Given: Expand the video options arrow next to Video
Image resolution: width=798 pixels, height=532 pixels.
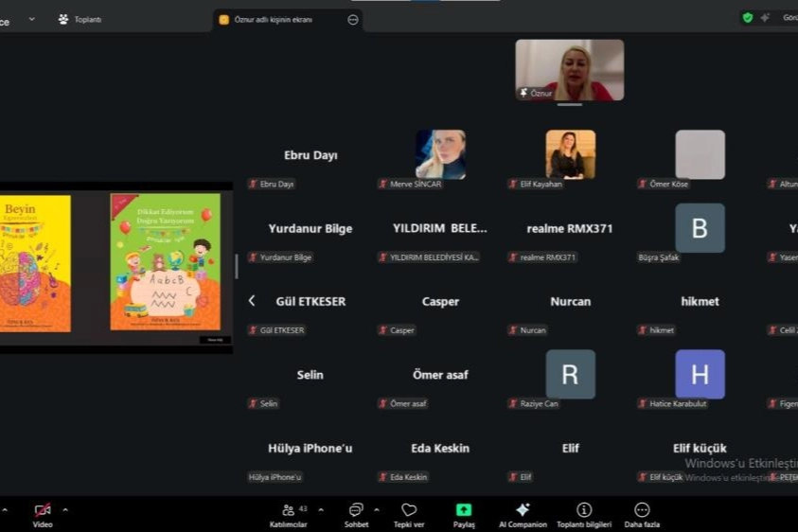Looking at the screenshot, I should (65, 510).
